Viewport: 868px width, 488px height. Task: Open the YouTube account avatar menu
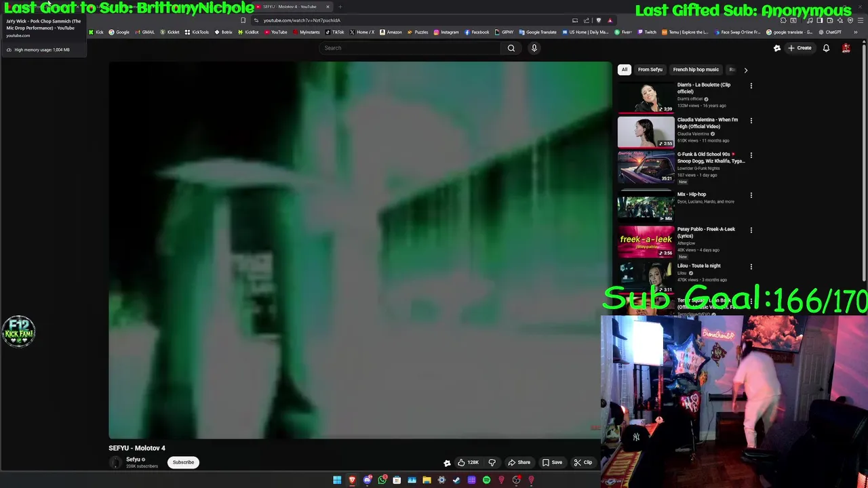click(x=846, y=48)
